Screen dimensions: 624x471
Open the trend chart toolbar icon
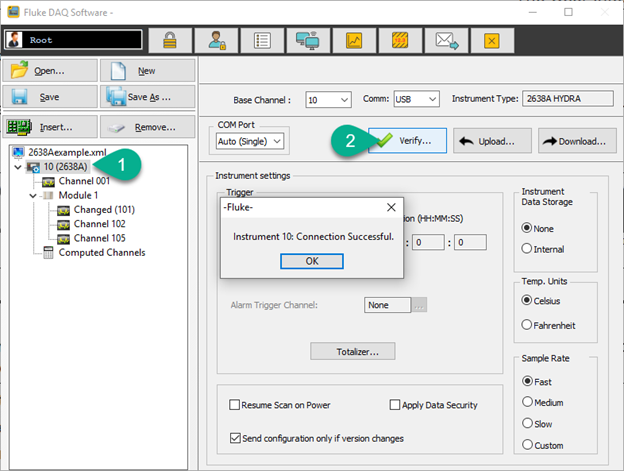(x=354, y=41)
